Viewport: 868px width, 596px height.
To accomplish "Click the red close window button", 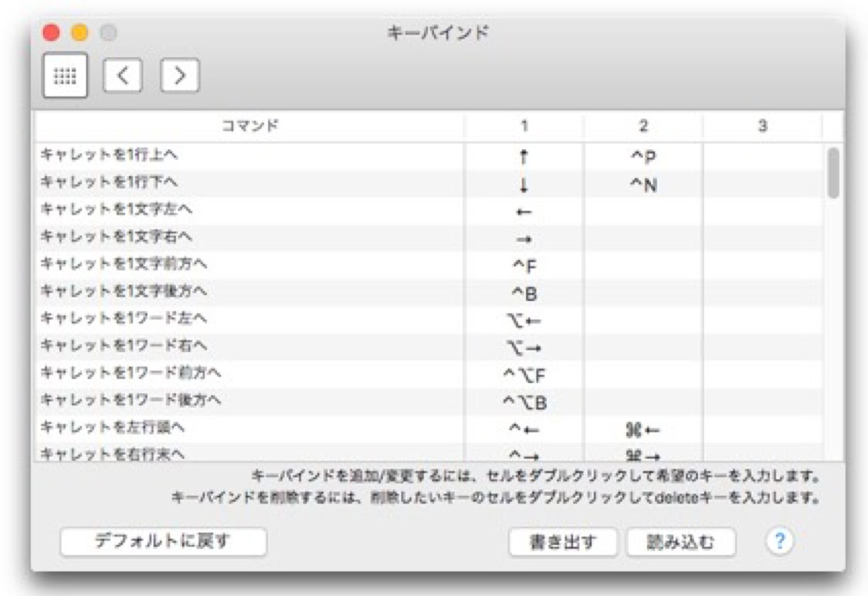I will (x=51, y=33).
